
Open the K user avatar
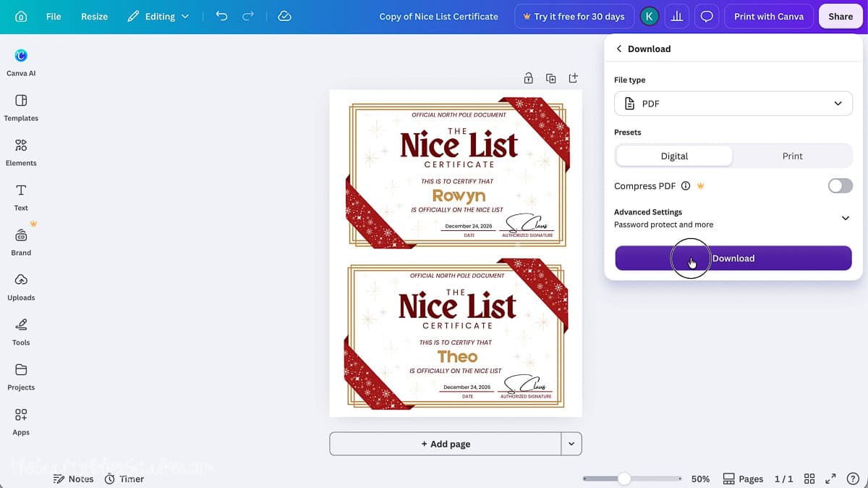650,16
